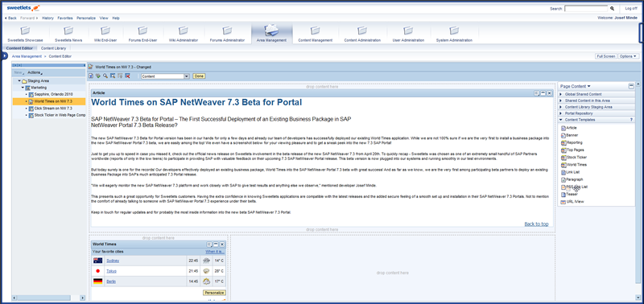Collapse the Marketing tree node
Screen dimensions: 644x304
(x=23, y=88)
